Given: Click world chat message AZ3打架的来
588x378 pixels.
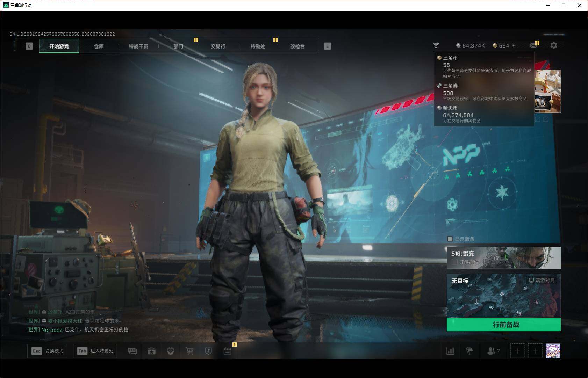Looking at the screenshot, I should [x=61, y=312].
